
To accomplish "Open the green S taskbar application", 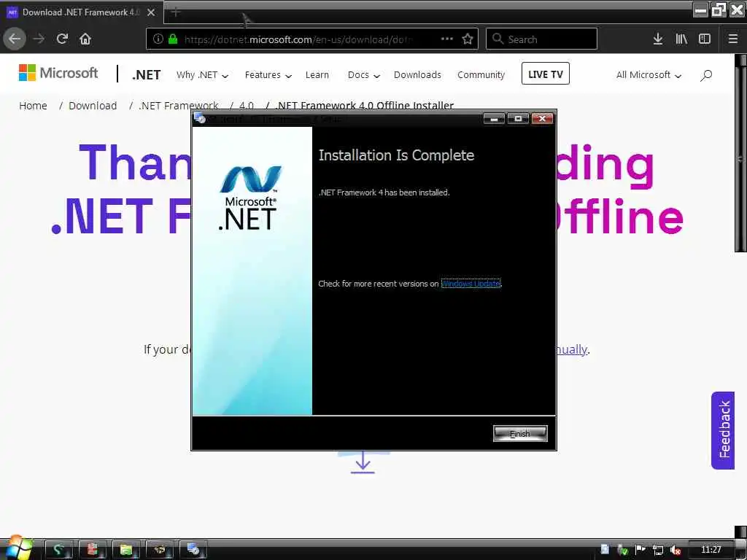I will click(58, 550).
